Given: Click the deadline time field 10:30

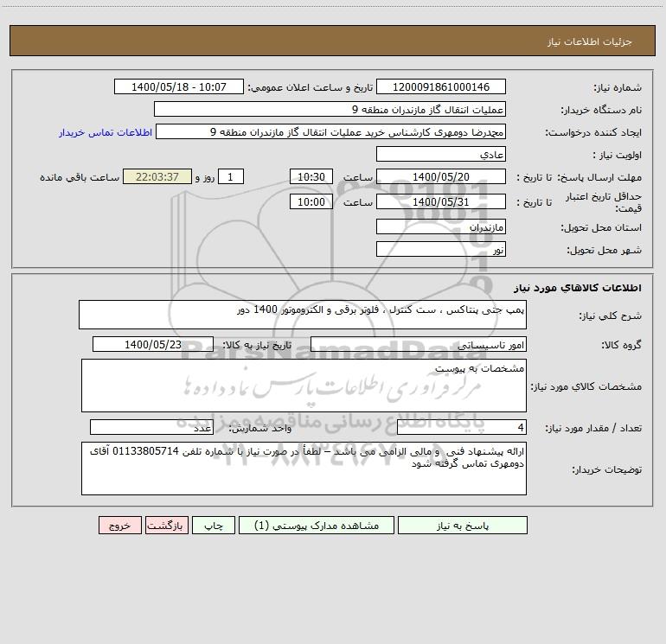Looking at the screenshot, I should click(311, 176).
